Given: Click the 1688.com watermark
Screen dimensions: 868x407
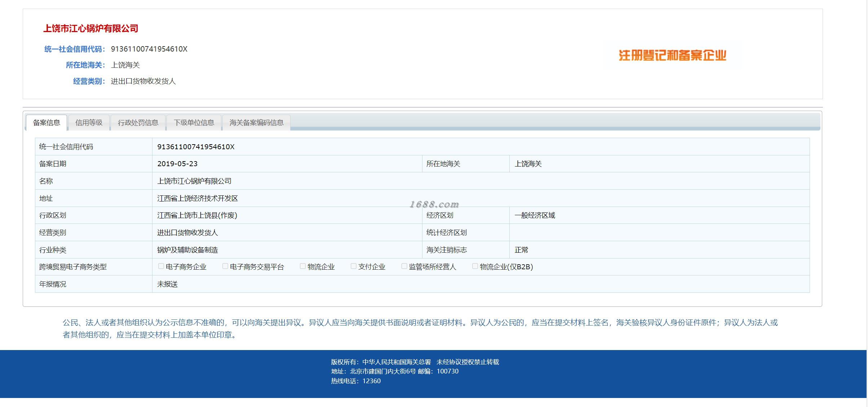Looking at the screenshot, I should 434,205.
